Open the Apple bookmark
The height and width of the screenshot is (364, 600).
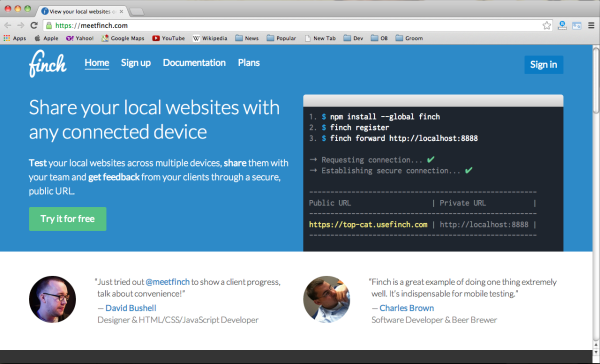point(46,38)
